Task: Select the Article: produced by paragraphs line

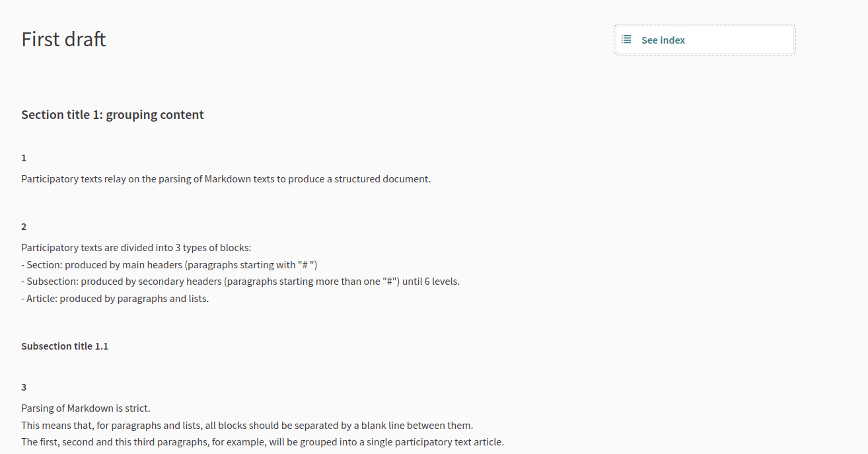Action: pyautogui.click(x=115, y=299)
